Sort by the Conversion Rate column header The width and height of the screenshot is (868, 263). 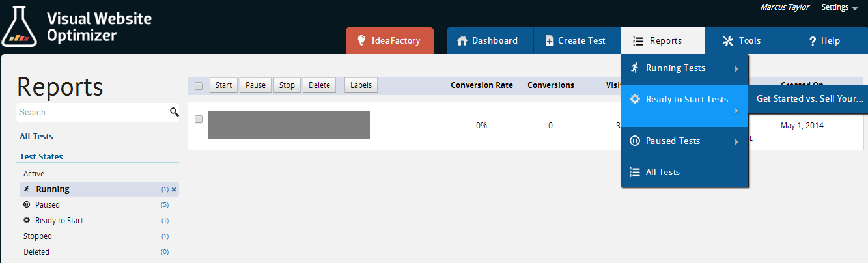482,85
